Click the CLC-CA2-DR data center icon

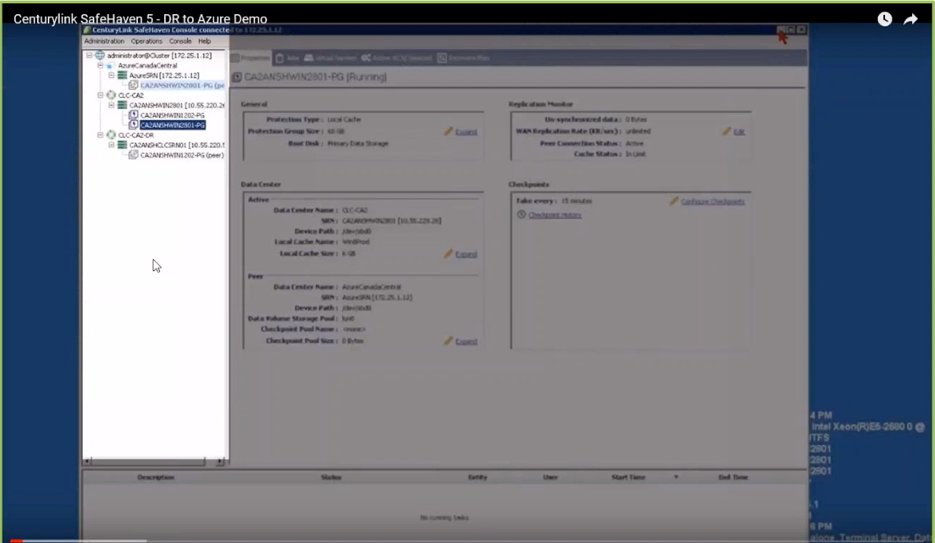[111, 135]
